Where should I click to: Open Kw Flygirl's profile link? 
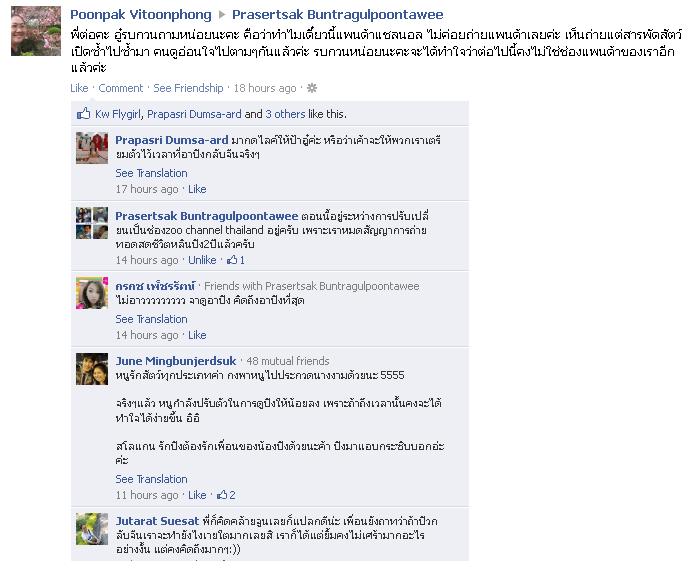[x=118, y=114]
